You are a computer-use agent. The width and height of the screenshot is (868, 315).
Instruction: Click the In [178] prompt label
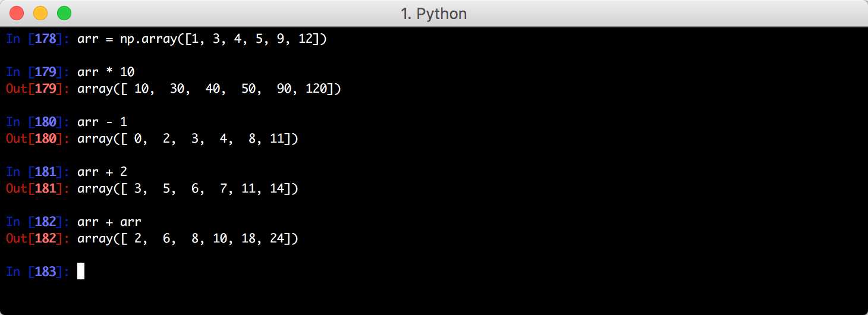click(38, 39)
